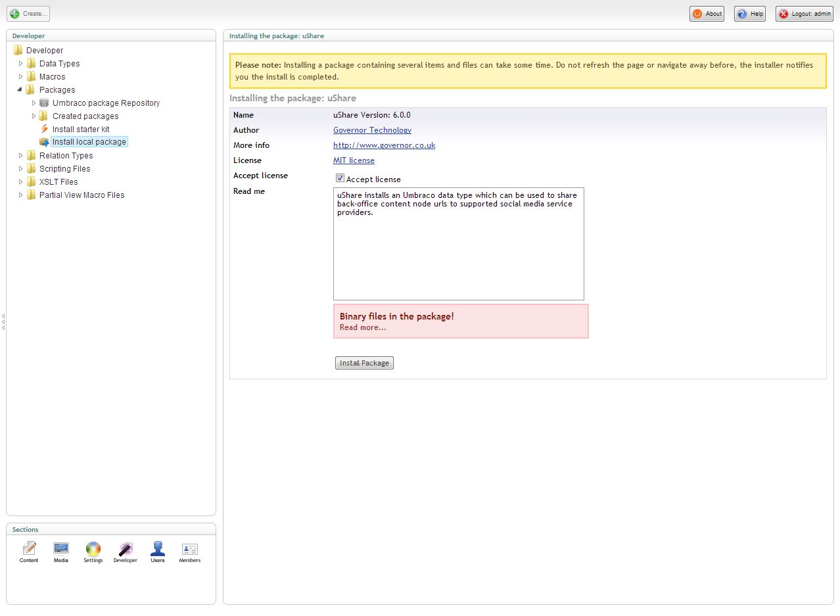Image resolution: width=840 pixels, height=616 pixels.
Task: Open the MIT license link
Action: pos(354,160)
